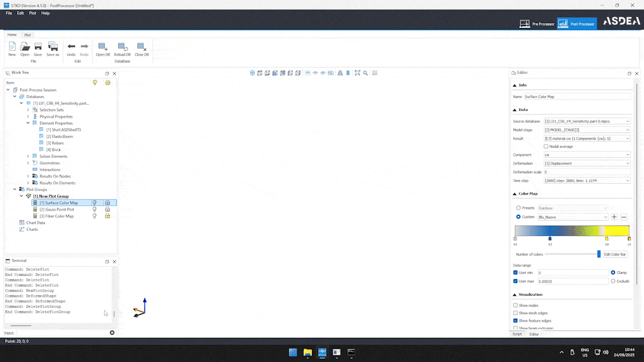The height and width of the screenshot is (362, 644).
Task: Disable Show feature edges checkbox
Action: [515, 320]
